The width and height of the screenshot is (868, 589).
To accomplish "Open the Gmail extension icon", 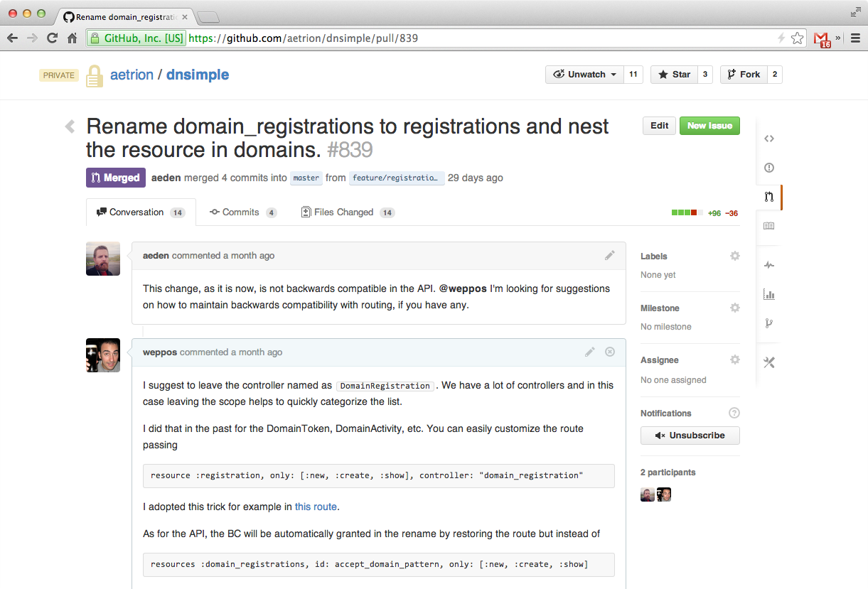I will point(822,39).
